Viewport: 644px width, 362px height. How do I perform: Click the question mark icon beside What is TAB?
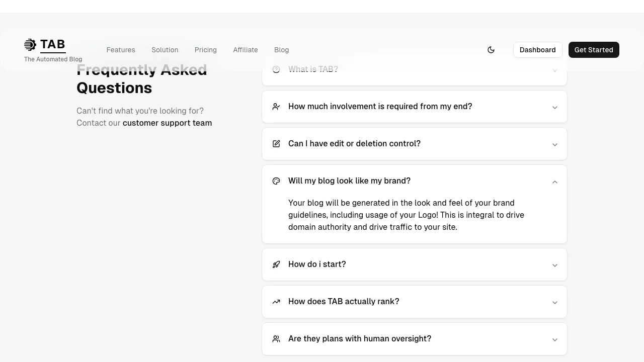pyautogui.click(x=276, y=69)
